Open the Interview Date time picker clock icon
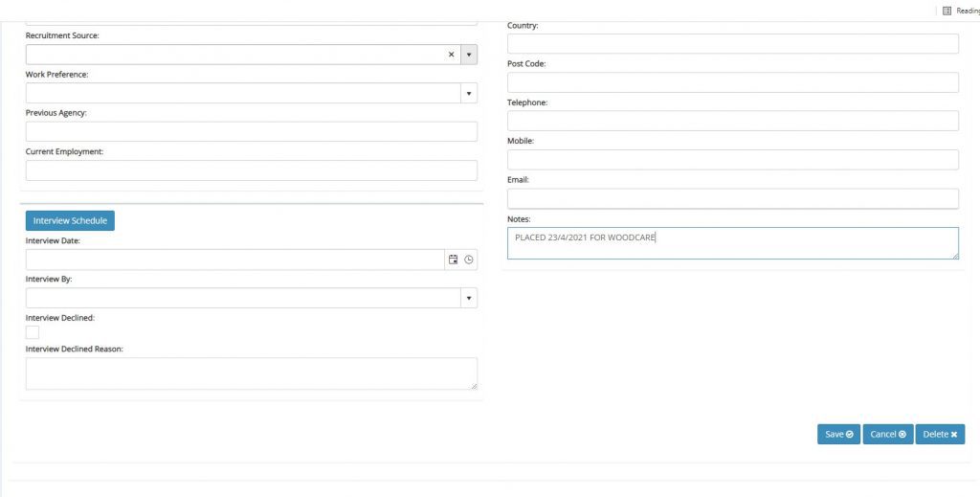Image resolution: width=980 pixels, height=497 pixels. (469, 260)
